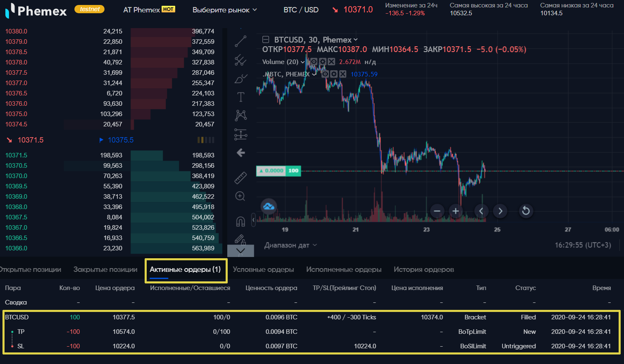
Task: Select the text annotation tool
Action: (x=241, y=97)
